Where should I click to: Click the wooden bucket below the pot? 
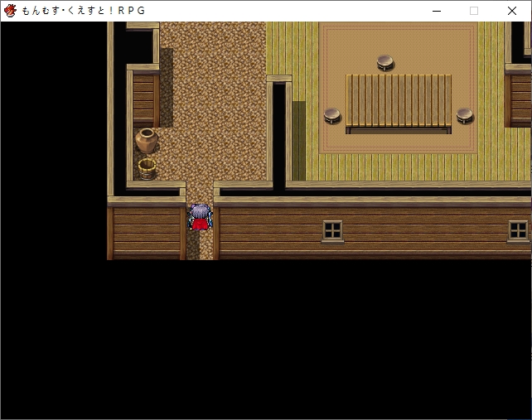tap(147, 169)
